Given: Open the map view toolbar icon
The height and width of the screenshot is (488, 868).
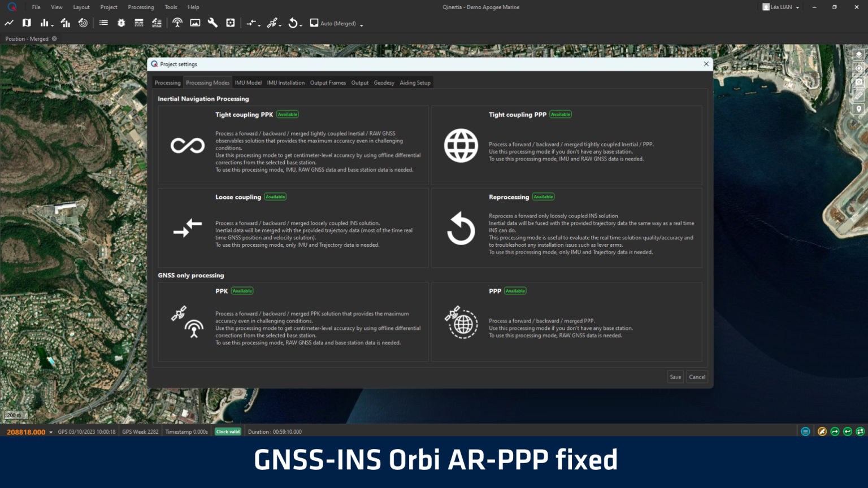Looking at the screenshot, I should [x=27, y=23].
